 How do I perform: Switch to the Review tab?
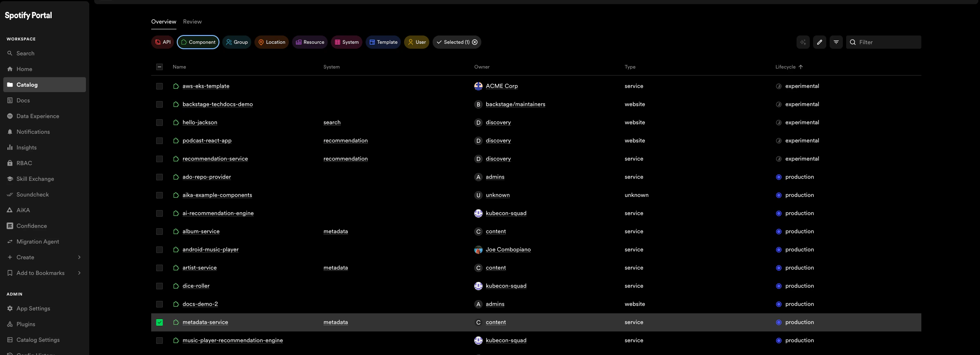click(x=193, y=21)
